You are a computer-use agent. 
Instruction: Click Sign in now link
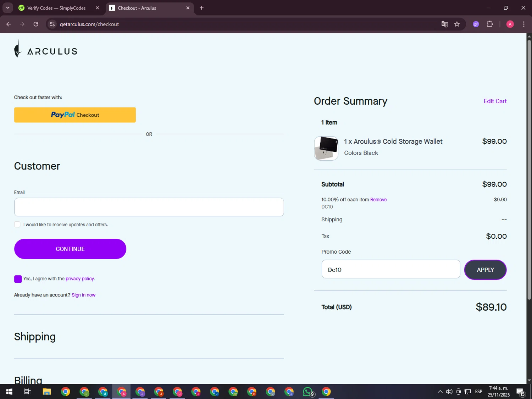pyautogui.click(x=83, y=295)
